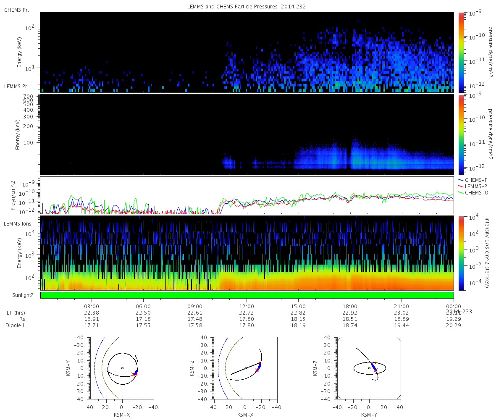Viewport: 504px width, 420px height.
Task: Click the green Sunlight indicator bar
Action: click(247, 295)
